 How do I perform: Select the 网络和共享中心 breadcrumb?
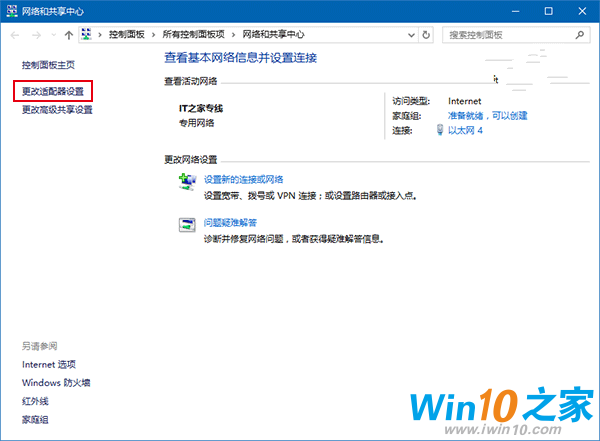coord(273,34)
